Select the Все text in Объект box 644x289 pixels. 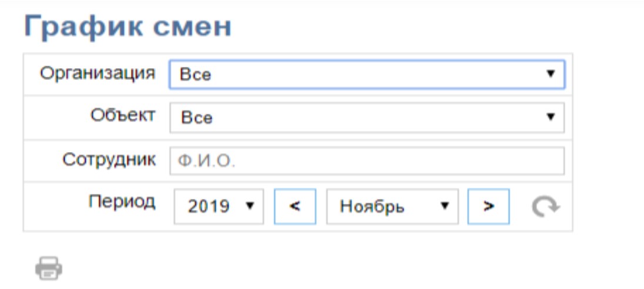click(197, 118)
